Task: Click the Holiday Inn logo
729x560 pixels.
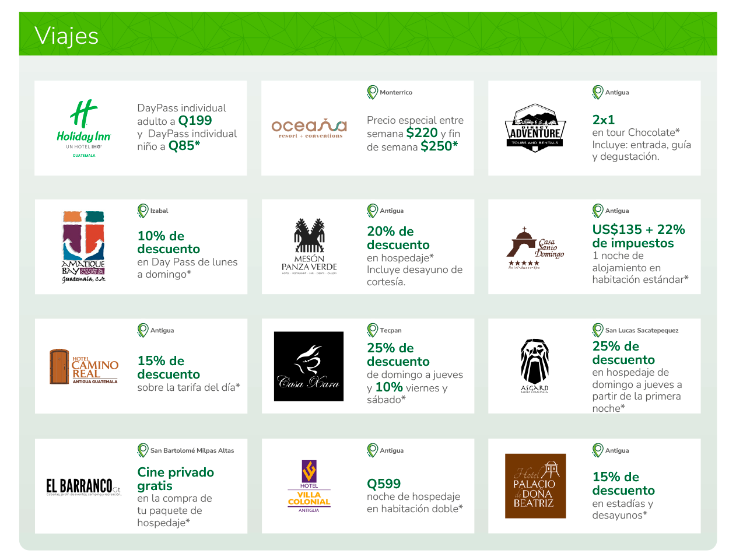Action: coord(84,128)
